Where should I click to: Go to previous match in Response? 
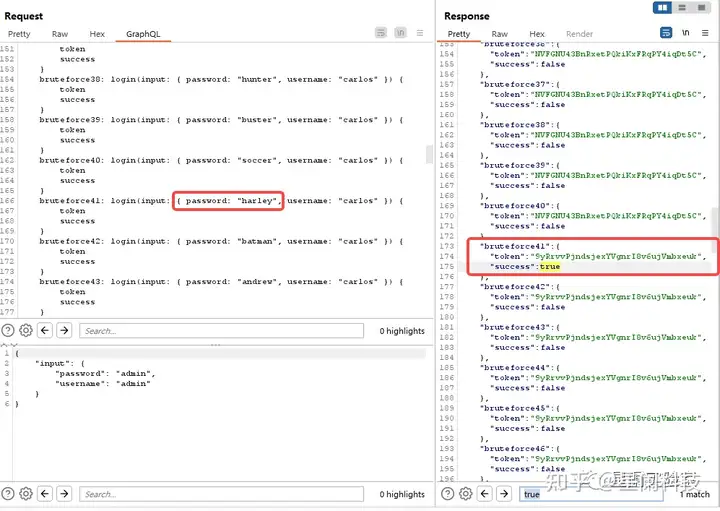point(484,494)
